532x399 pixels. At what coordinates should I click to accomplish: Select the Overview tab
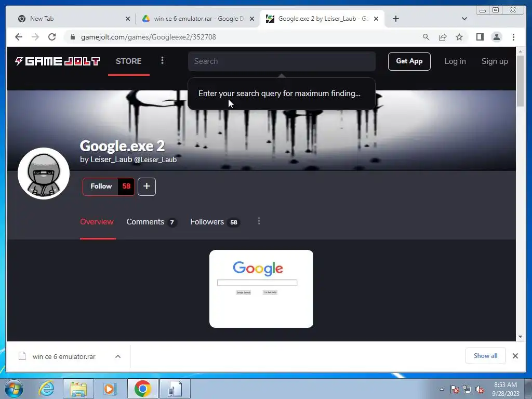click(97, 222)
